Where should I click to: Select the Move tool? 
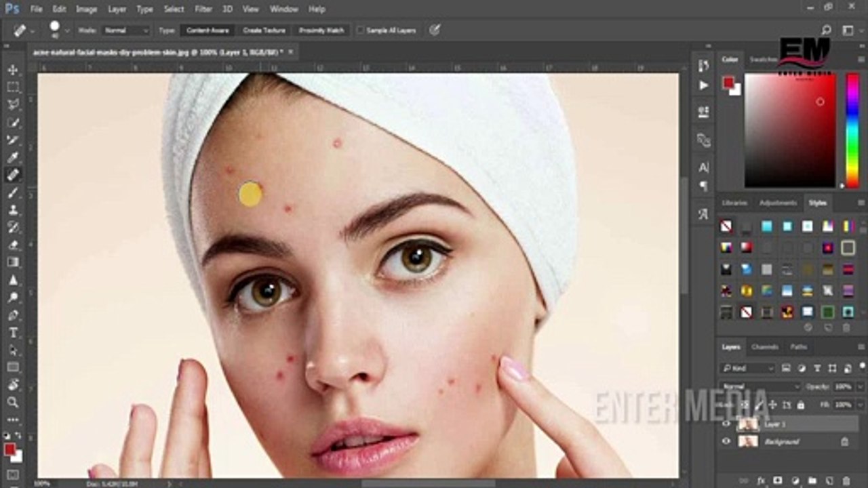coord(13,70)
